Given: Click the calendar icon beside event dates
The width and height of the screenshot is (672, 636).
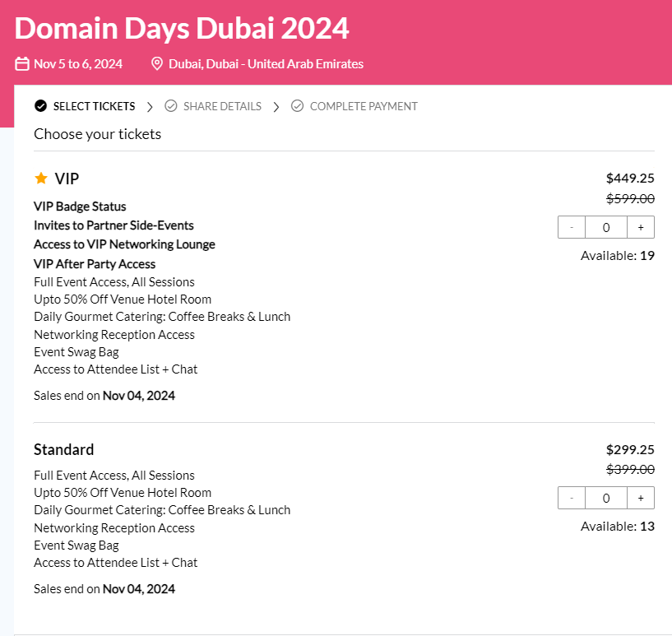Looking at the screenshot, I should click(x=22, y=64).
